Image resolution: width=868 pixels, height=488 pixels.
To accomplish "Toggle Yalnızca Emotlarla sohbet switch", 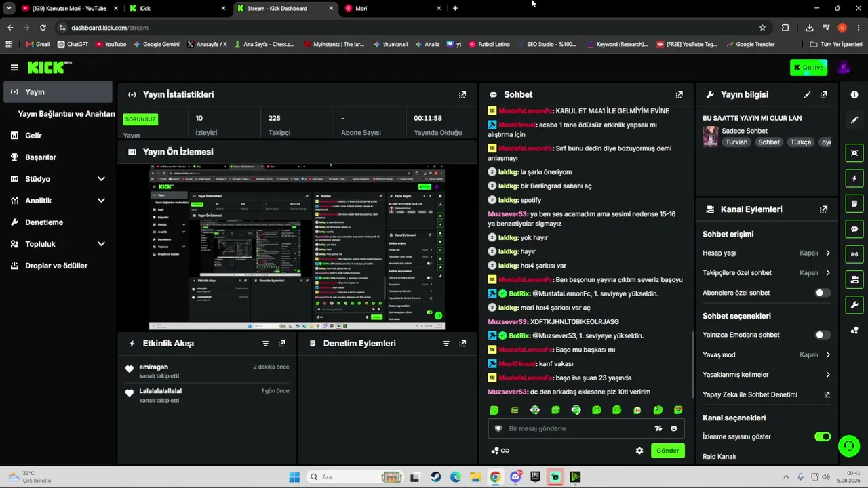I will point(822,335).
